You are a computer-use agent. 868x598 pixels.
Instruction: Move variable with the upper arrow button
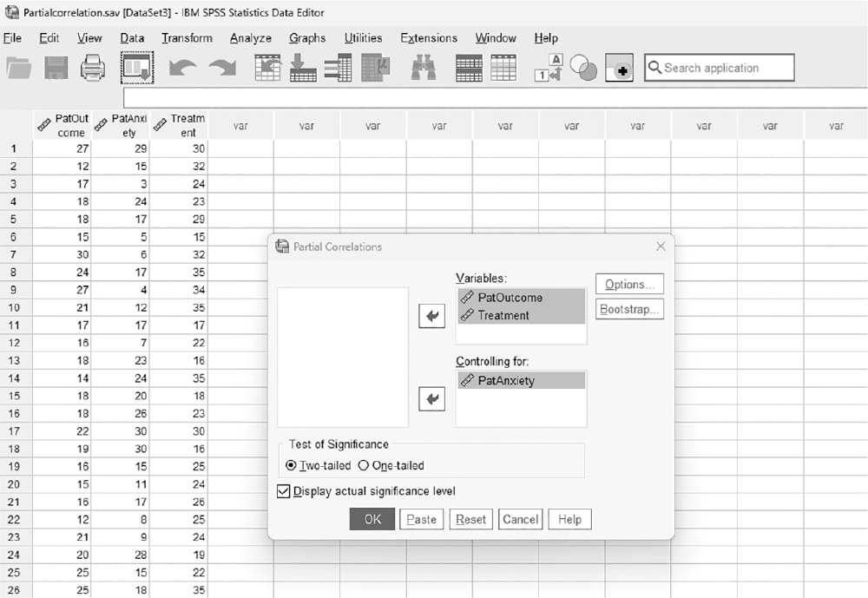tap(431, 316)
